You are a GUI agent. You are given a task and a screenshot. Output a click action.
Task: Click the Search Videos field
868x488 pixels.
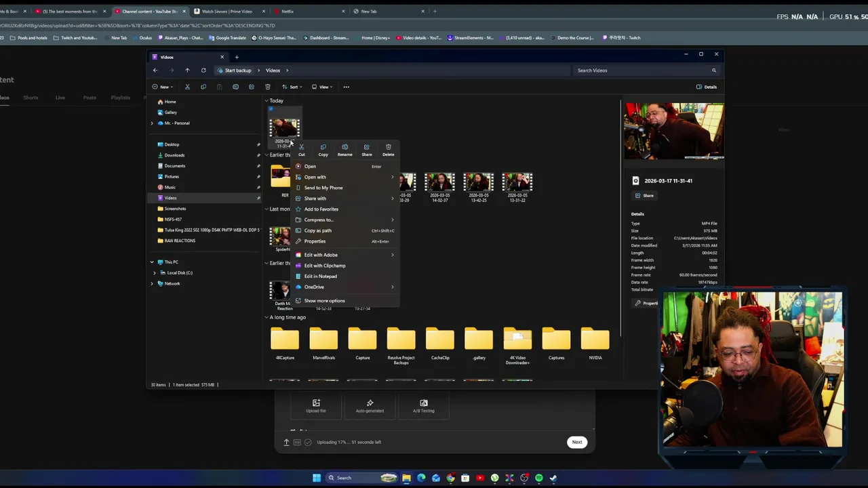coord(644,70)
